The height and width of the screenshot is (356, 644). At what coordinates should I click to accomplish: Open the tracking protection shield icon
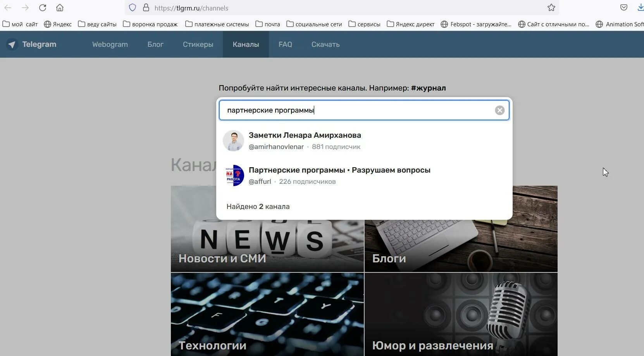(133, 8)
